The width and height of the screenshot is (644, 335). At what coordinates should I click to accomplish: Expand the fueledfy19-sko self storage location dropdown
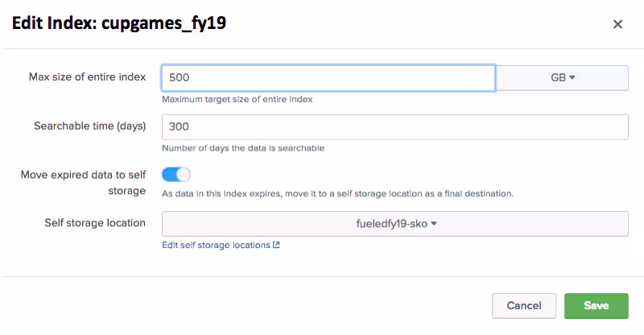394,224
